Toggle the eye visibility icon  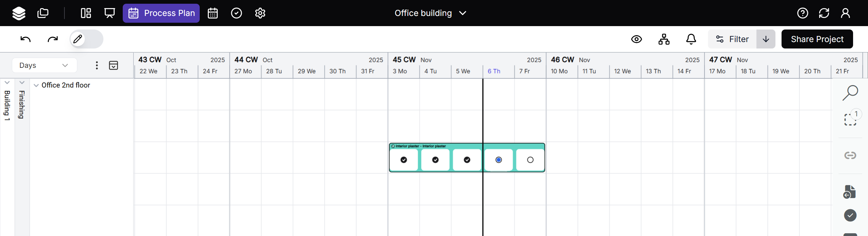point(636,39)
